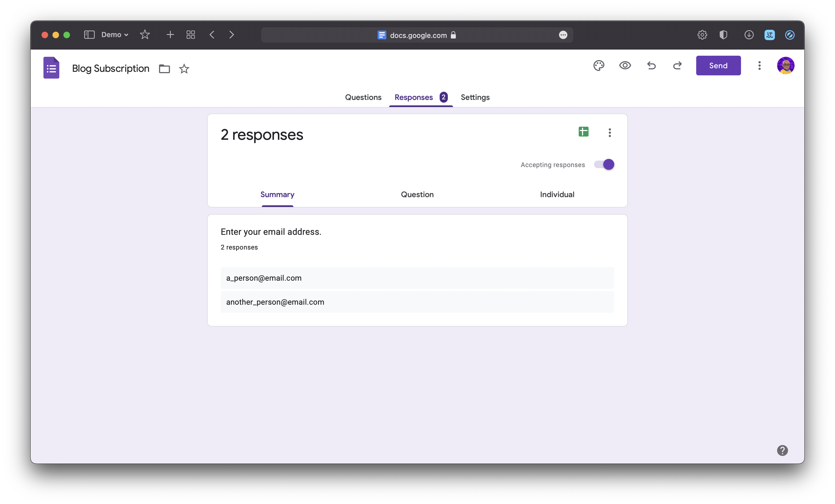Image resolution: width=835 pixels, height=504 pixels.
Task: Click the Redo arrow icon
Action: (x=677, y=65)
